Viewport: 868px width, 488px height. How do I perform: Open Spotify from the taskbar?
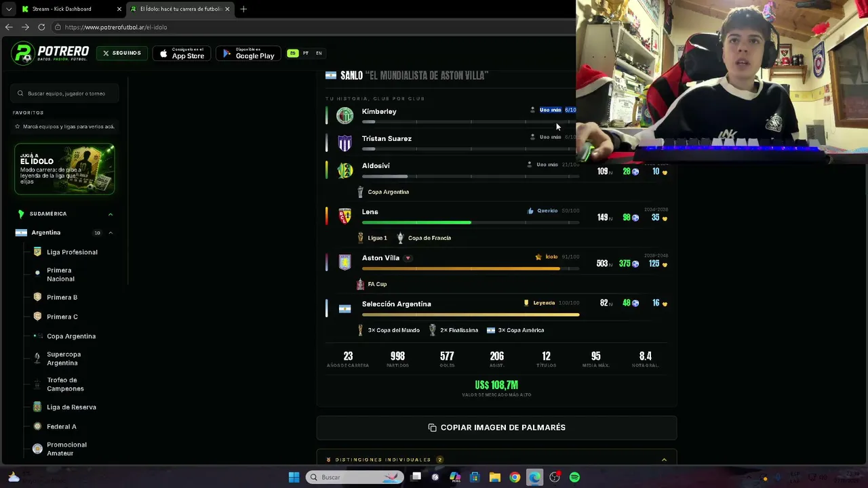pyautogui.click(x=574, y=477)
